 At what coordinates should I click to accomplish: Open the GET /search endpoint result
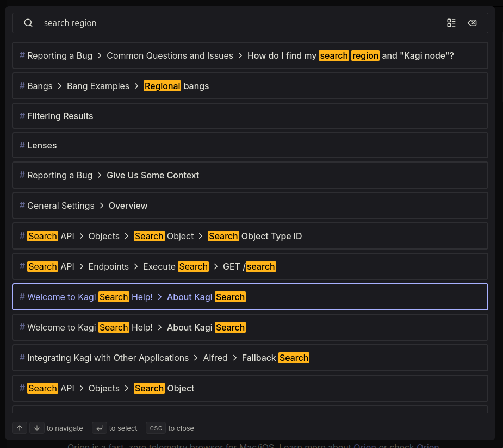click(250, 266)
